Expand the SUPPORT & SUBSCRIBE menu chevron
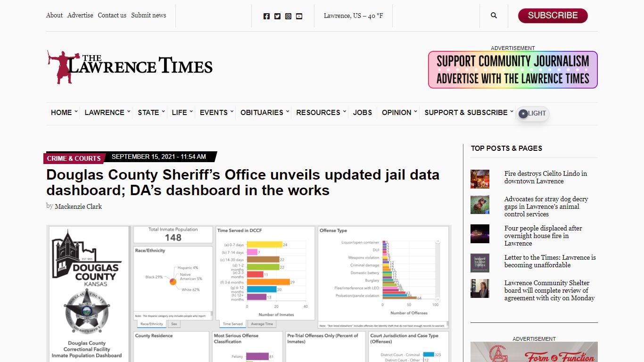 512,111
